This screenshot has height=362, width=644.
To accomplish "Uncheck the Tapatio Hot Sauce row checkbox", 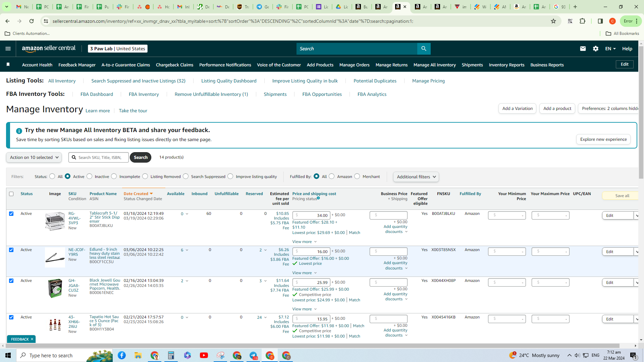I will coord(11,317).
